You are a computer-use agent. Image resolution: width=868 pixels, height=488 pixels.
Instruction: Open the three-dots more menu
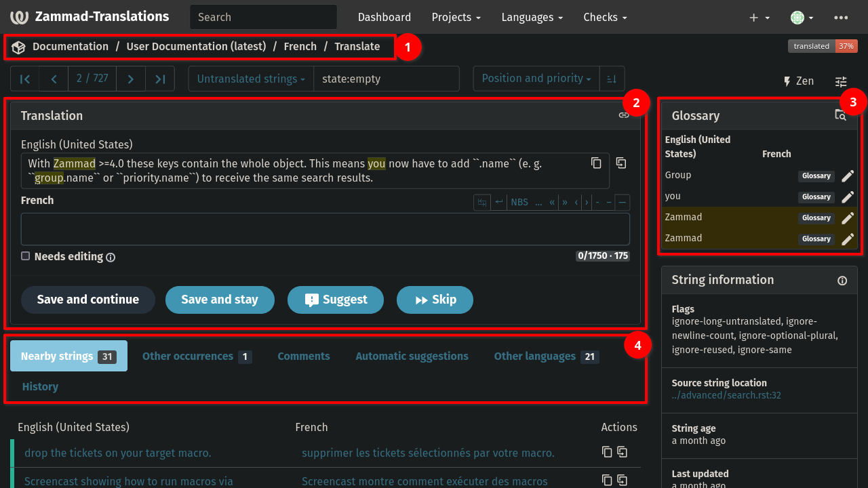click(x=841, y=18)
